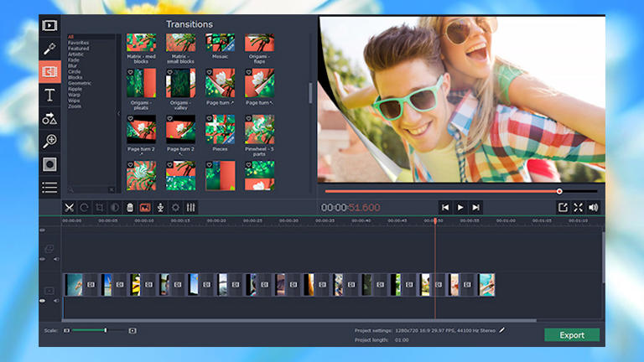Collapse the transition categories panel arrow
This screenshot has height=362, width=644.
click(119, 114)
